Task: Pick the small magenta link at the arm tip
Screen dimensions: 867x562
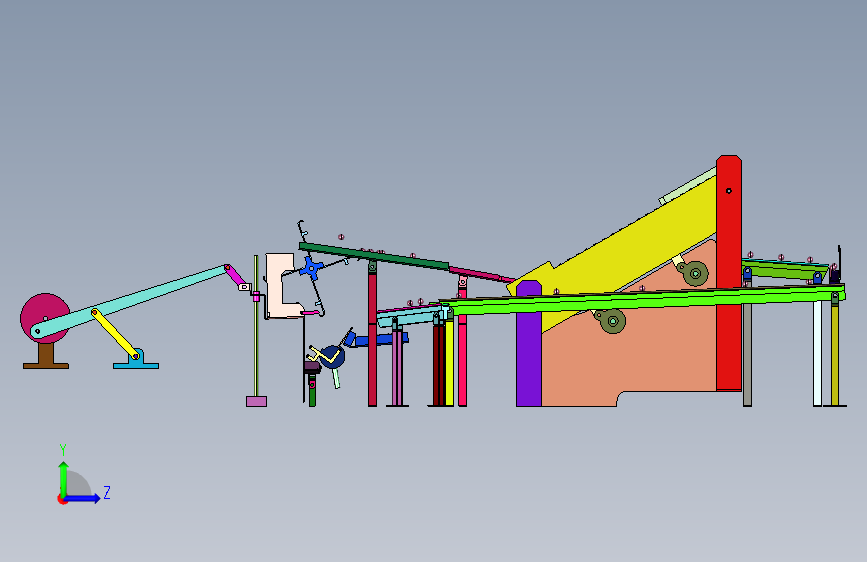Action: [x=236, y=276]
